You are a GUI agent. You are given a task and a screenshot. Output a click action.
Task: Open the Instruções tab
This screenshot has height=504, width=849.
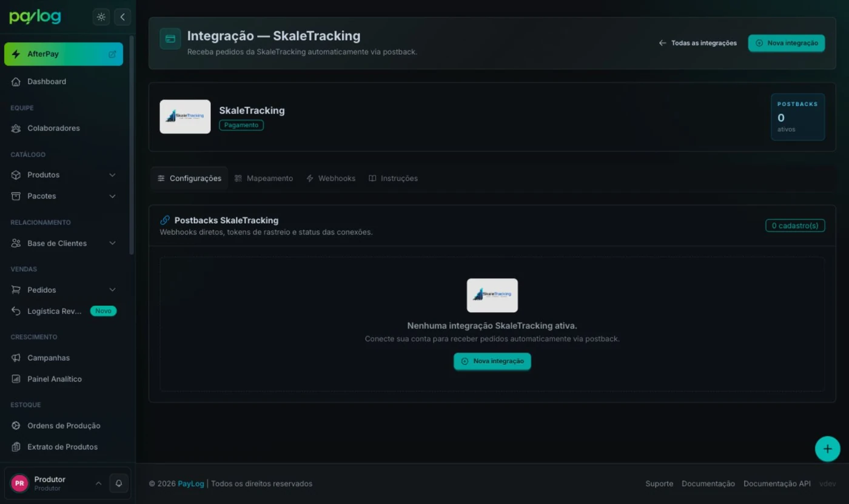pyautogui.click(x=393, y=178)
